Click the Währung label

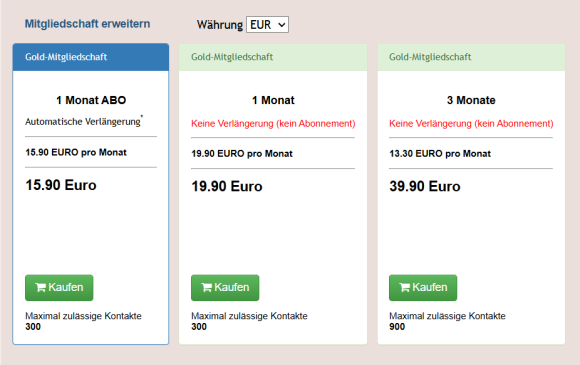pos(220,25)
